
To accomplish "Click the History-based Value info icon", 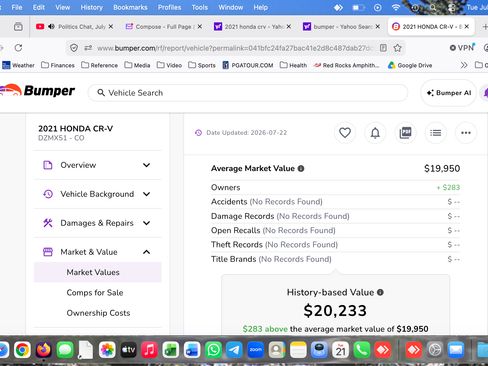I will pyautogui.click(x=380, y=292).
